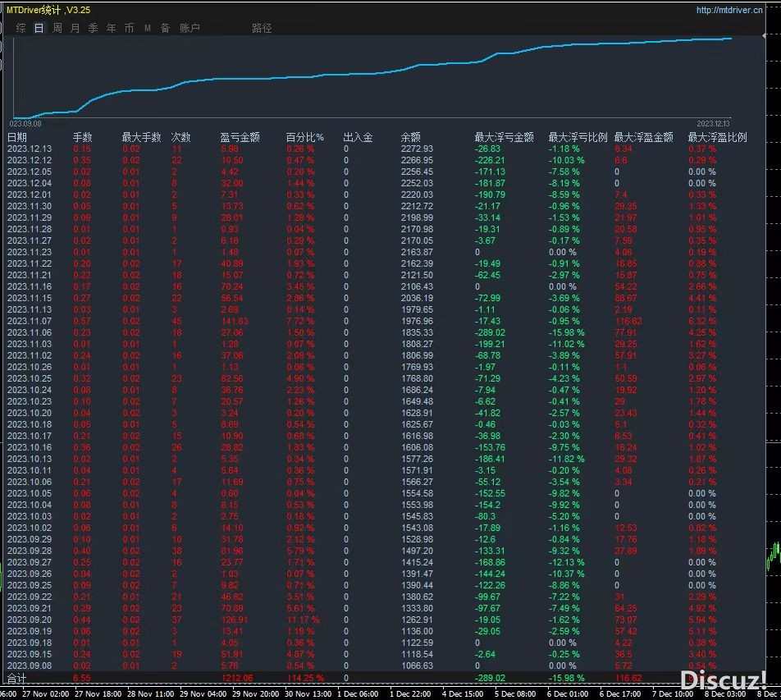Switch to the 币 symbol tab
Image resolution: width=781 pixels, height=700 pixels.
[129, 28]
